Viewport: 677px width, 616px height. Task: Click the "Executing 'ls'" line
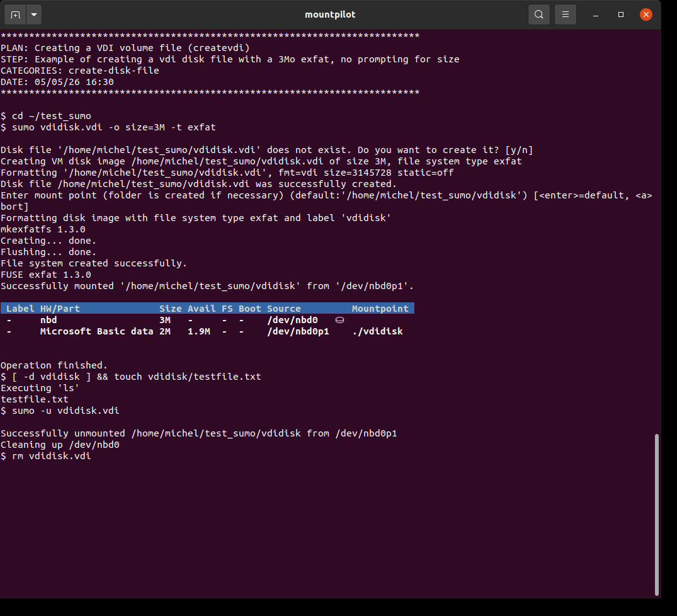pos(40,387)
